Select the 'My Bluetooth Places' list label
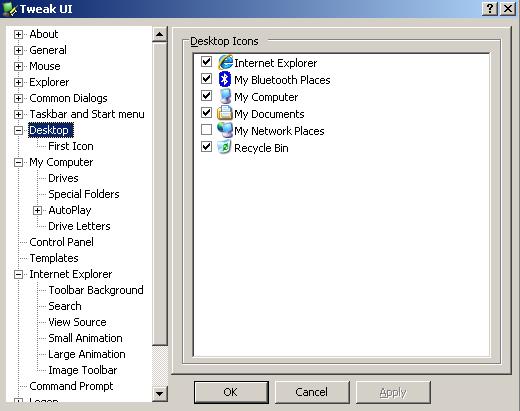The image size is (520, 411). point(282,80)
